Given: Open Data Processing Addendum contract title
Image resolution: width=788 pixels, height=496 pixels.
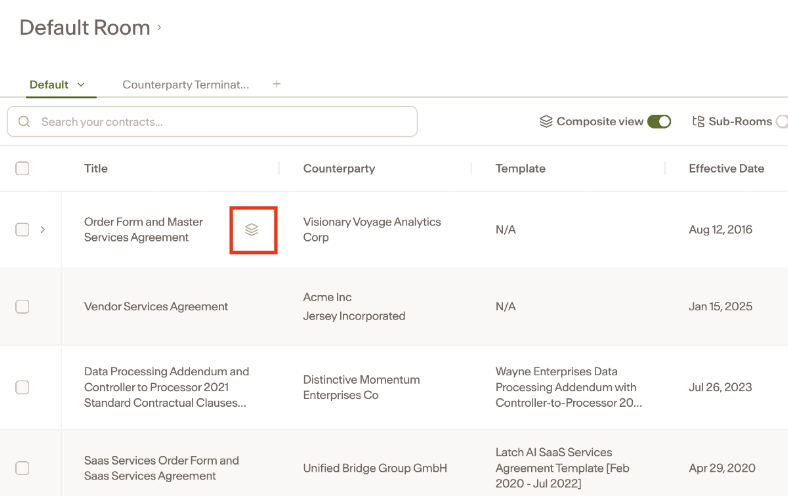Looking at the screenshot, I should coord(166,387).
